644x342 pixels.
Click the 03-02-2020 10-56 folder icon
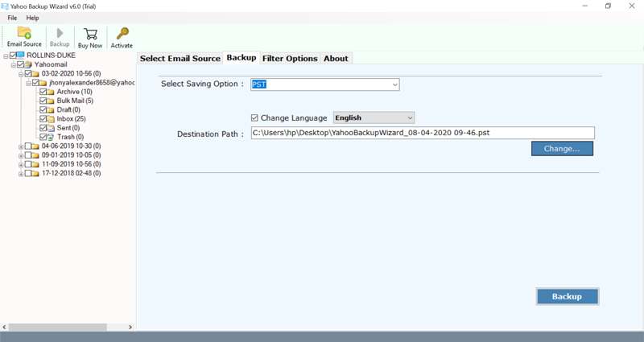pos(35,73)
